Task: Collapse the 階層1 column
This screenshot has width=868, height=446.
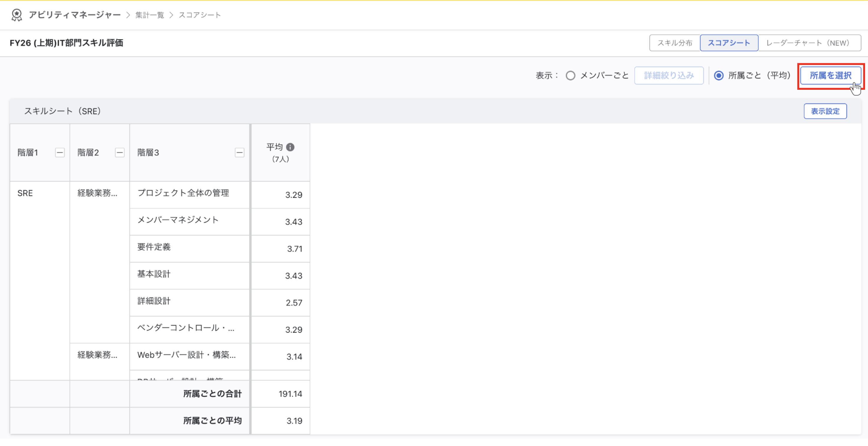Action: coord(60,152)
